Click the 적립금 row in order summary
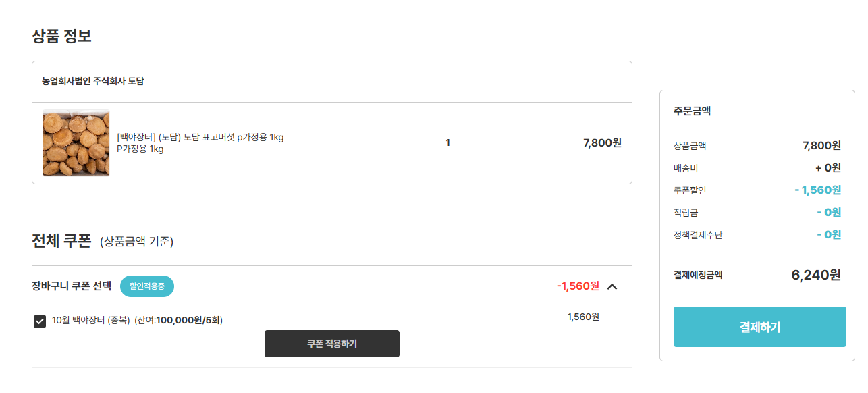The image size is (868, 393). 757,213
